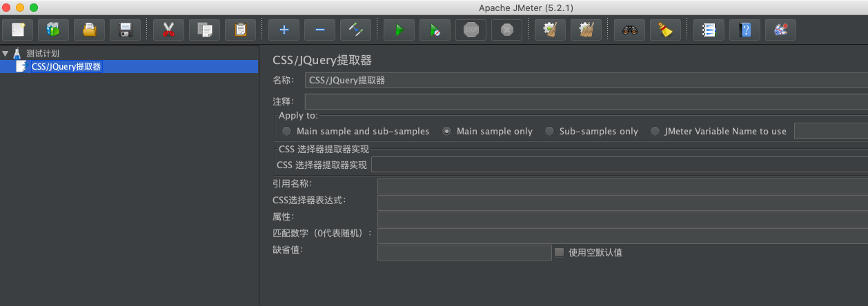Click the 引用名称 input field
This screenshot has height=306, width=868.
click(622, 186)
